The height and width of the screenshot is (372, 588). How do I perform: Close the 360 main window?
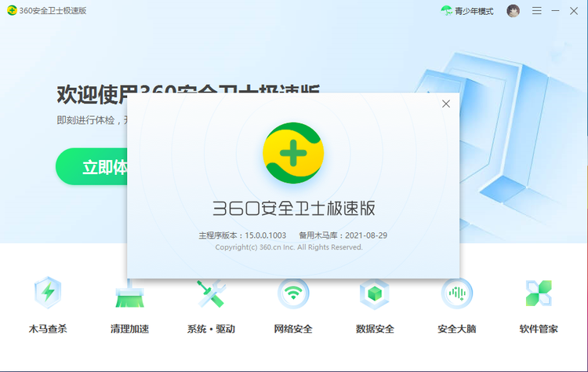[x=574, y=11]
